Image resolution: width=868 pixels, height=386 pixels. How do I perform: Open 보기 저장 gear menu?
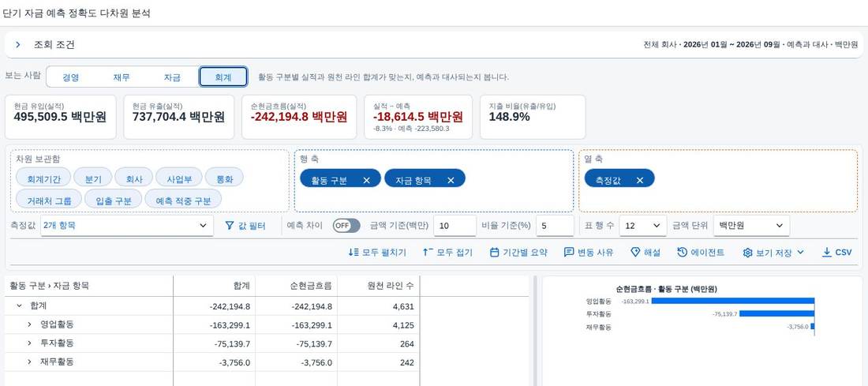[x=773, y=252]
